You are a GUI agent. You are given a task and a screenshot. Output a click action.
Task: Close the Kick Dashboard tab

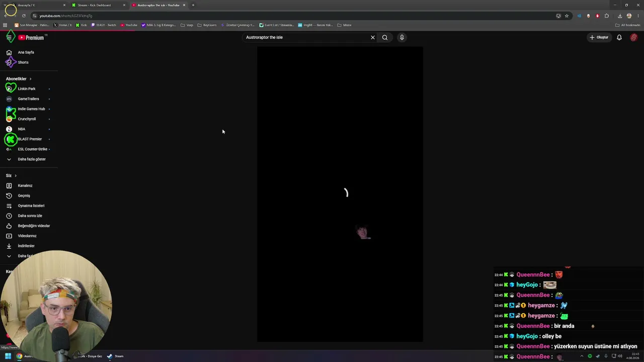click(124, 5)
